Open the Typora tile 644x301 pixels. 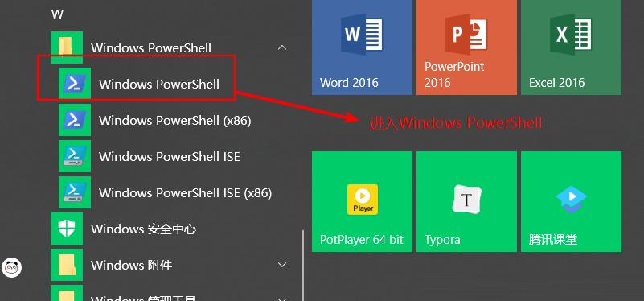tap(466, 201)
